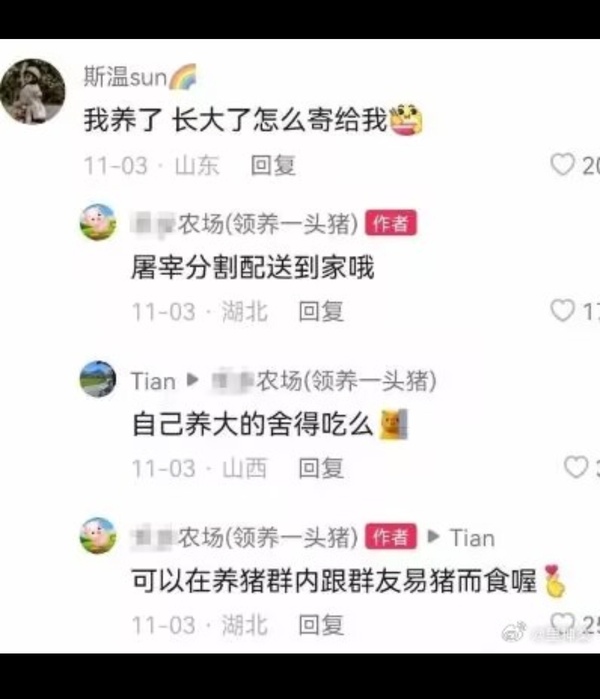
Task: Open farm pig avatar on last reply
Action: point(98,535)
